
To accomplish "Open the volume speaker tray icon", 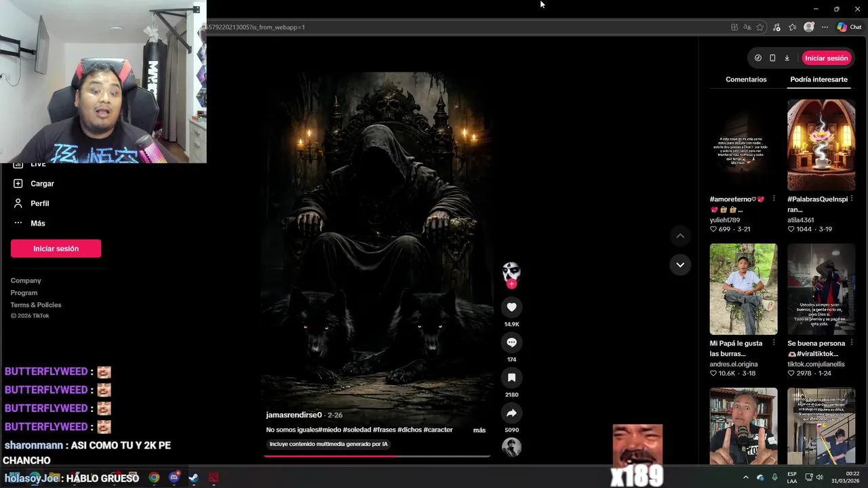I will point(819,477).
